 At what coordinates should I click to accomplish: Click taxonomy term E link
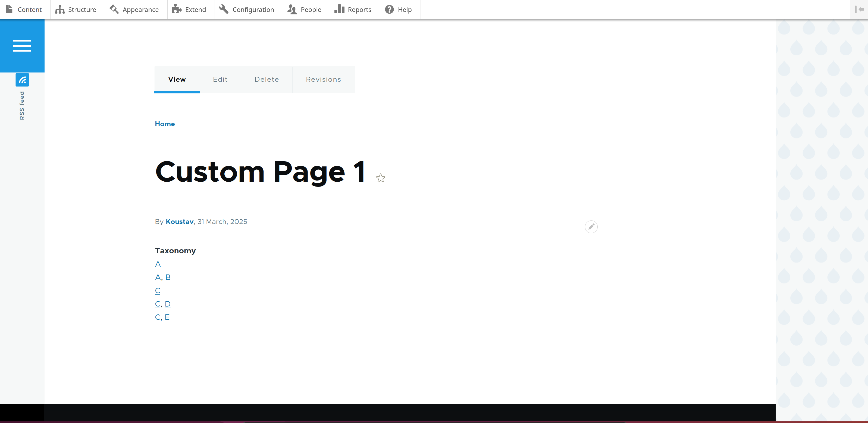pos(167,317)
